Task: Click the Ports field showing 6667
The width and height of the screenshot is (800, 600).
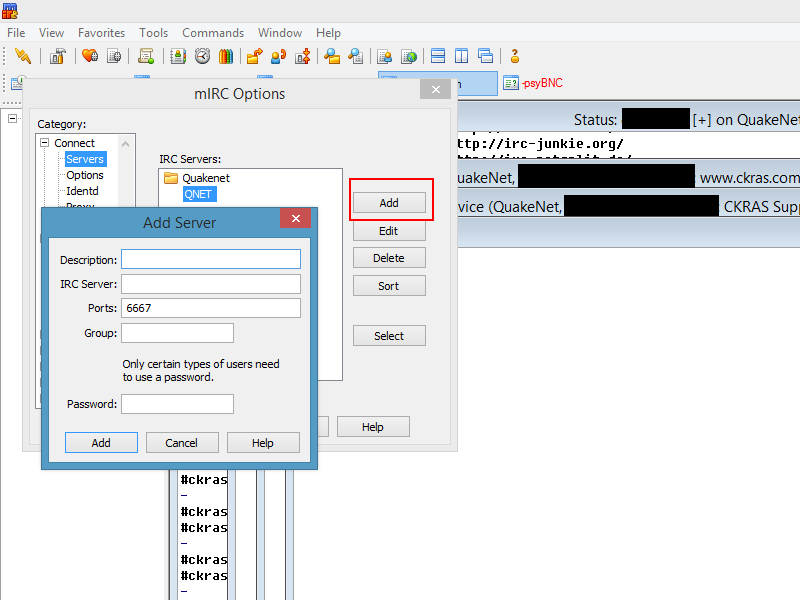Action: 211,308
